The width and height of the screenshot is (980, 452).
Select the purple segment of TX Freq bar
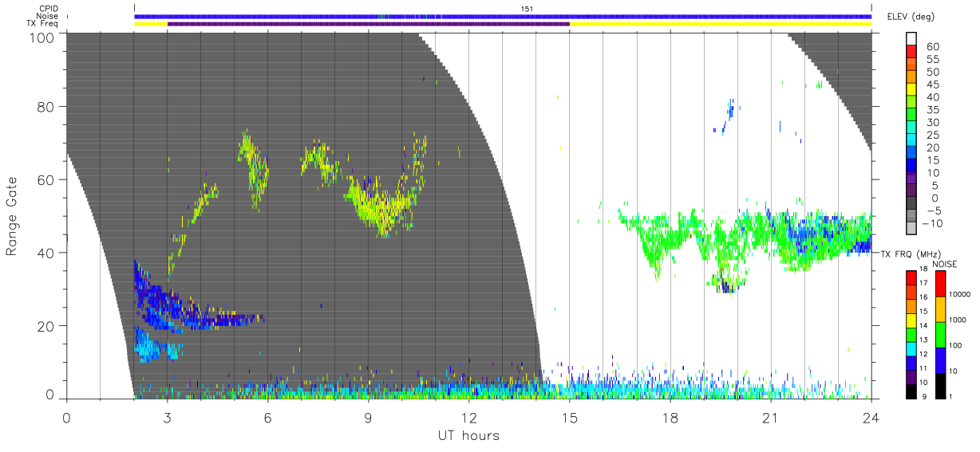[x=369, y=24]
